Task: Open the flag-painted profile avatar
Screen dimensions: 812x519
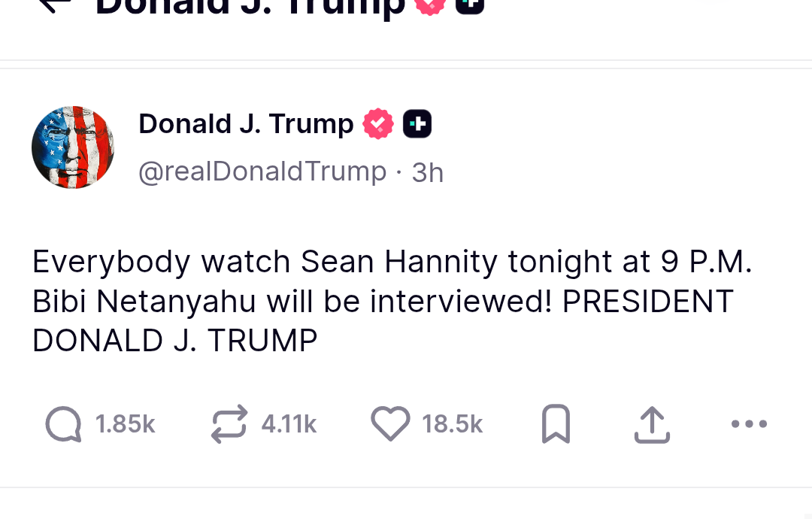Action: tap(73, 147)
